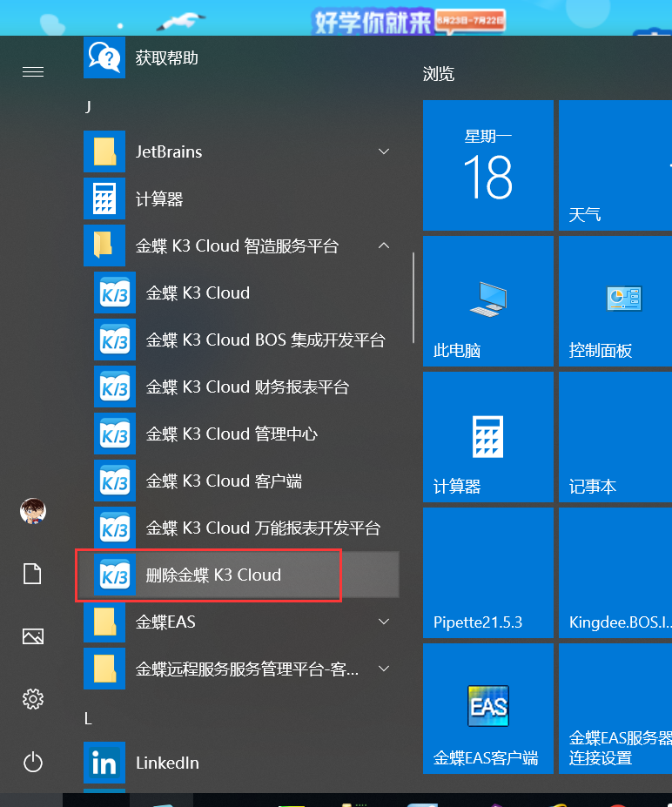Expand 金蝶远程服务服务管理平台 folder chevron
The height and width of the screenshot is (807, 672).
pyautogui.click(x=383, y=669)
